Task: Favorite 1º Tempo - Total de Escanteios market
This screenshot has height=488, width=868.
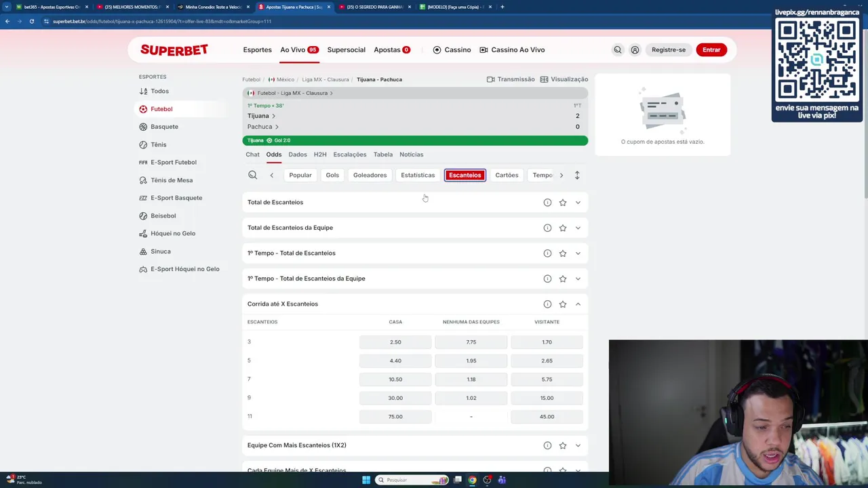Action: click(563, 253)
